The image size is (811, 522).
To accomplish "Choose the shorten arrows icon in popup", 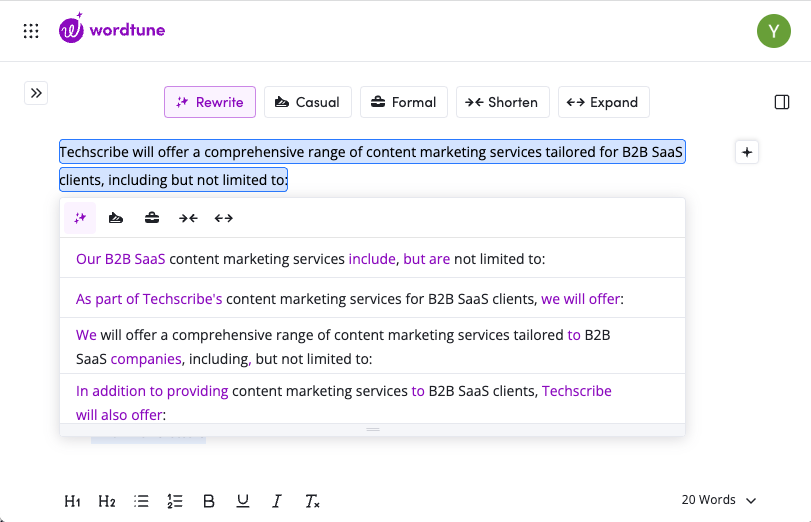I will tap(188, 218).
